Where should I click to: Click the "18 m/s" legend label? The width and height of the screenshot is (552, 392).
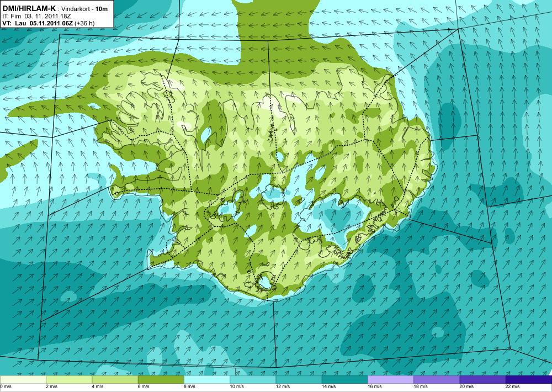[x=421, y=386]
